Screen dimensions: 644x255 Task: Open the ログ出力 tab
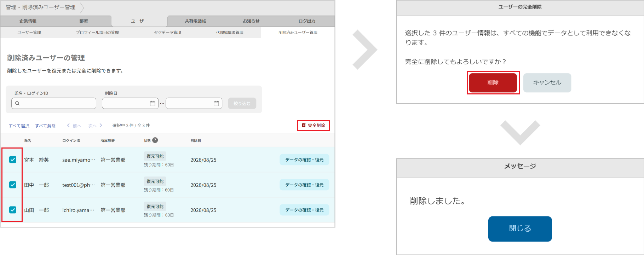(307, 21)
